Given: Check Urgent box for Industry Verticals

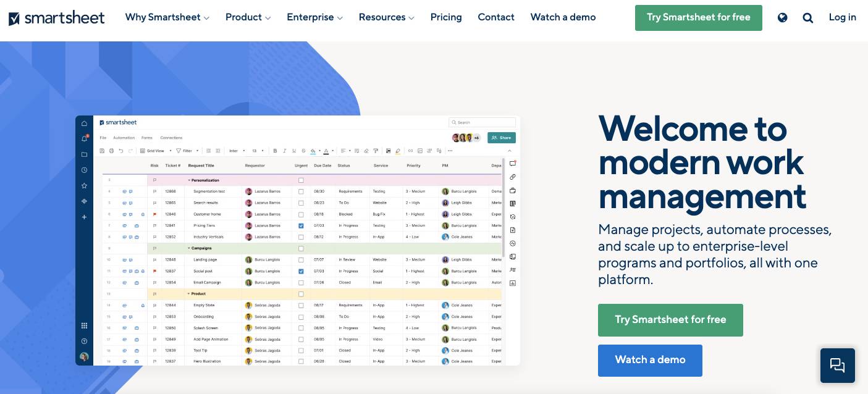Looking at the screenshot, I should coord(301,237).
